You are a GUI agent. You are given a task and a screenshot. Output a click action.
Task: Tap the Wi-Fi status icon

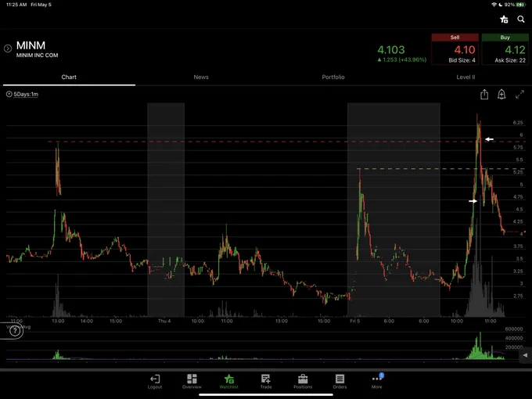pyautogui.click(x=494, y=5)
